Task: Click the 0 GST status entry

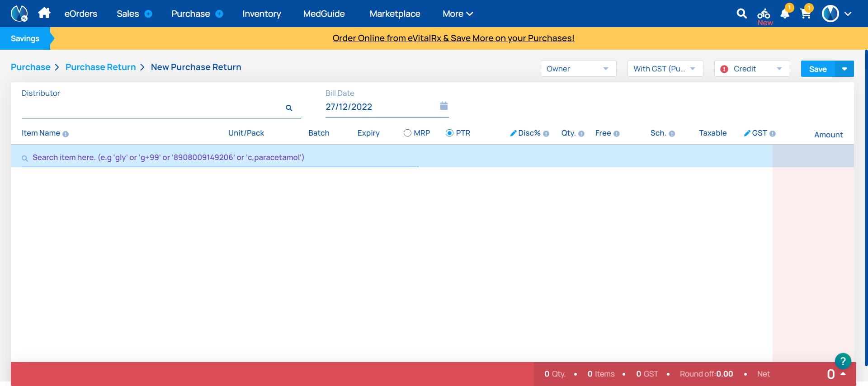Action: coord(647,374)
